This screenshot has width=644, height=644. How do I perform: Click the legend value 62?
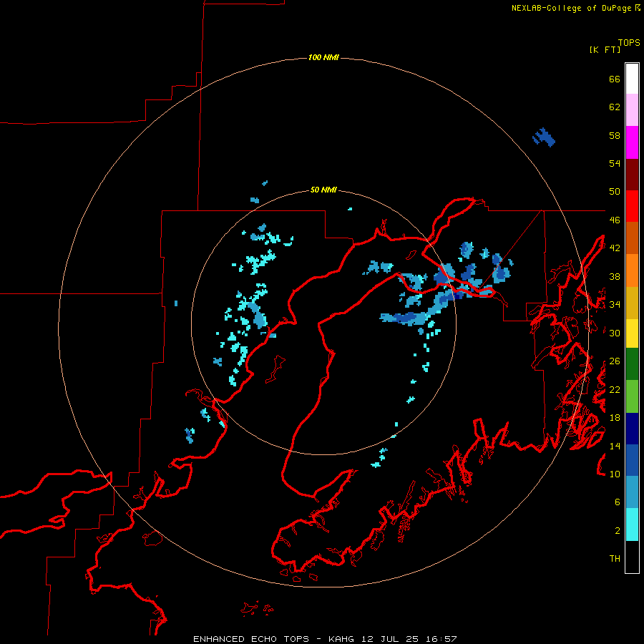coord(615,107)
